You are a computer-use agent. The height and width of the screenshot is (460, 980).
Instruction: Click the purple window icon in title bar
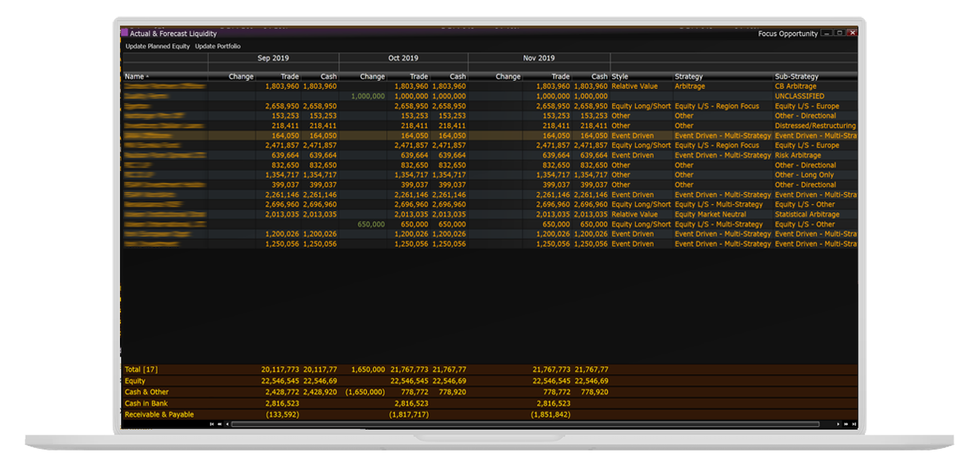click(x=125, y=34)
